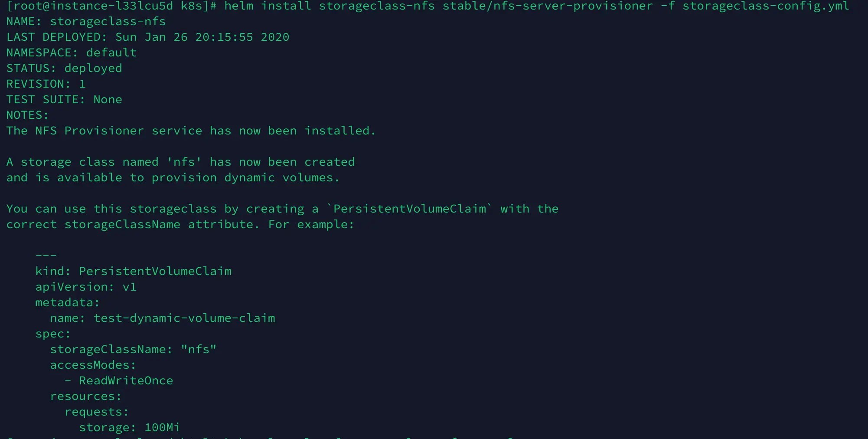Image resolution: width=868 pixels, height=439 pixels.
Task: Click the ReadWriteOnce access mode entry
Action: coord(126,380)
